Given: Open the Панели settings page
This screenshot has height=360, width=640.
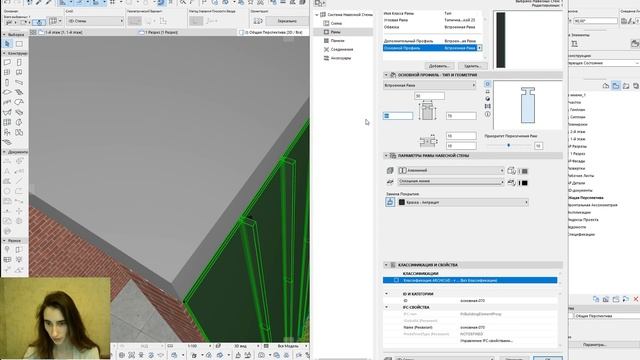Looking at the screenshot, I should tap(338, 41).
